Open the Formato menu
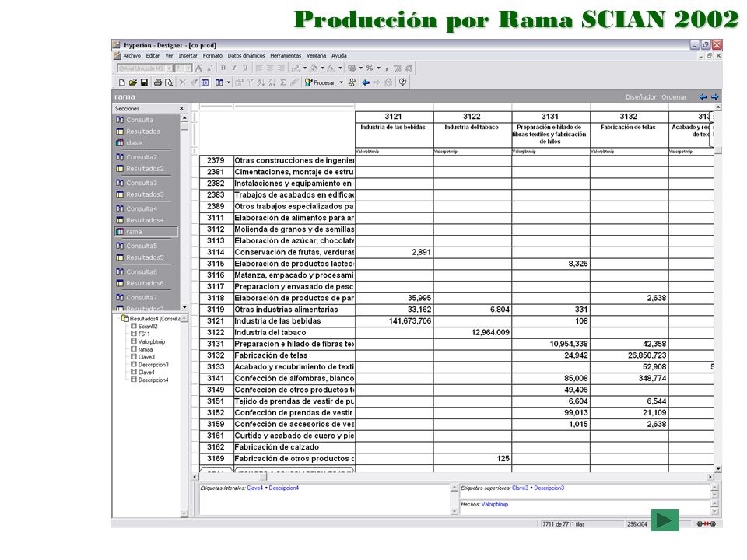This screenshot has height=560, width=747. pyautogui.click(x=212, y=56)
